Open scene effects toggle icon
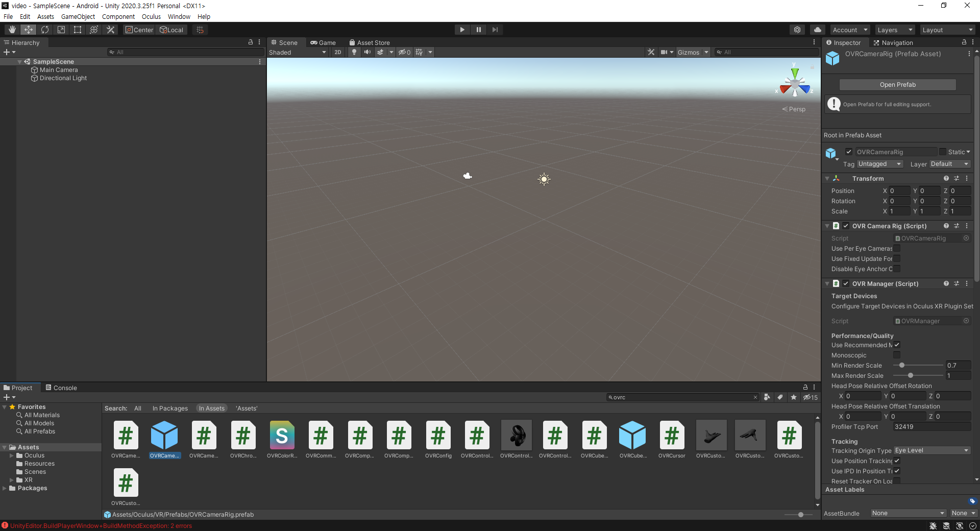Screen dimensions: 980x531 pos(380,52)
